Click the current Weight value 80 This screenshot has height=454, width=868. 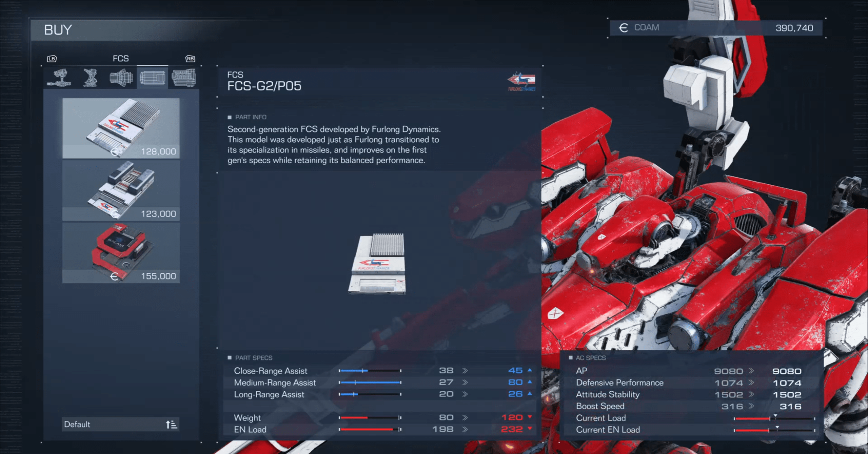(446, 418)
